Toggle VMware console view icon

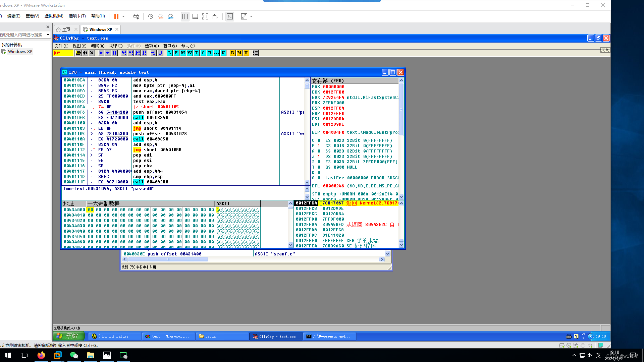tap(230, 16)
